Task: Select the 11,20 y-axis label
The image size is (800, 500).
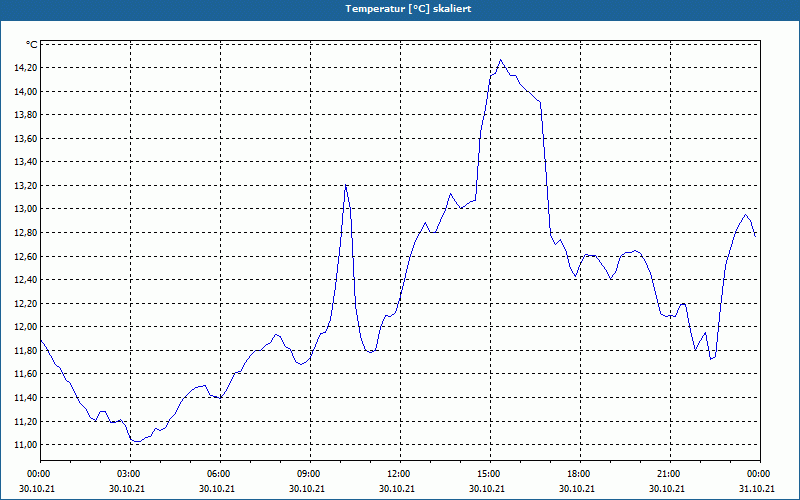Action: pos(27,421)
